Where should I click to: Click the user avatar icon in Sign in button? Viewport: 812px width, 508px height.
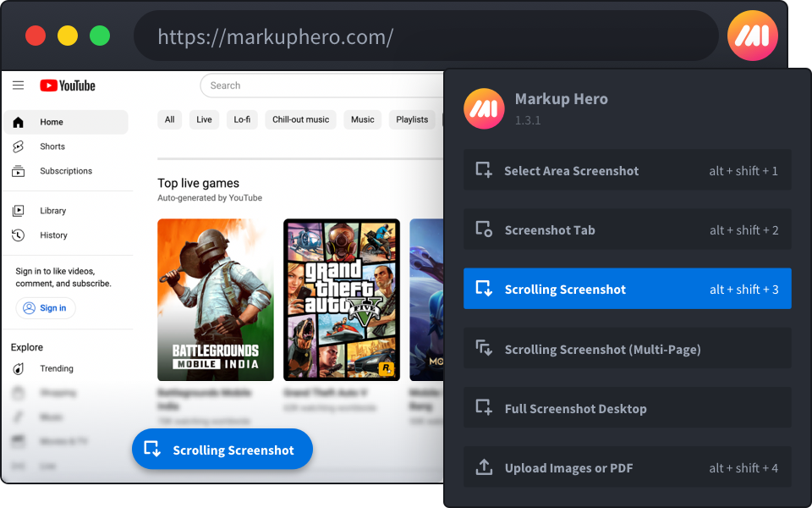[29, 308]
